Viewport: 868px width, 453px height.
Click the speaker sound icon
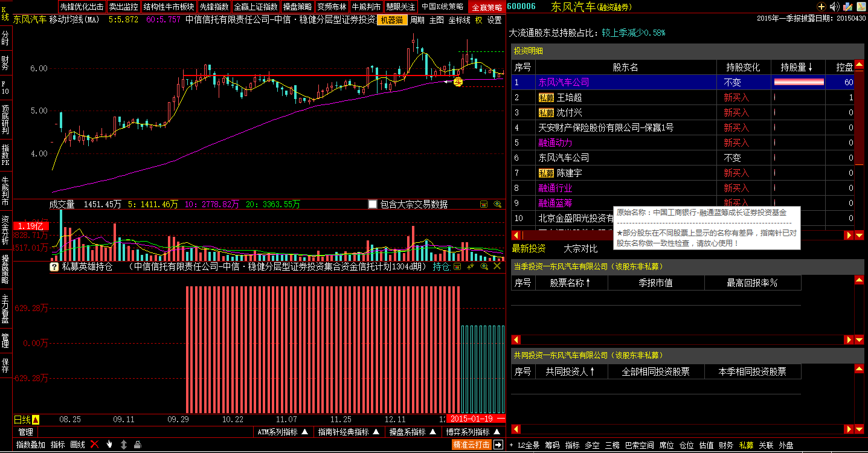(x=835, y=7)
